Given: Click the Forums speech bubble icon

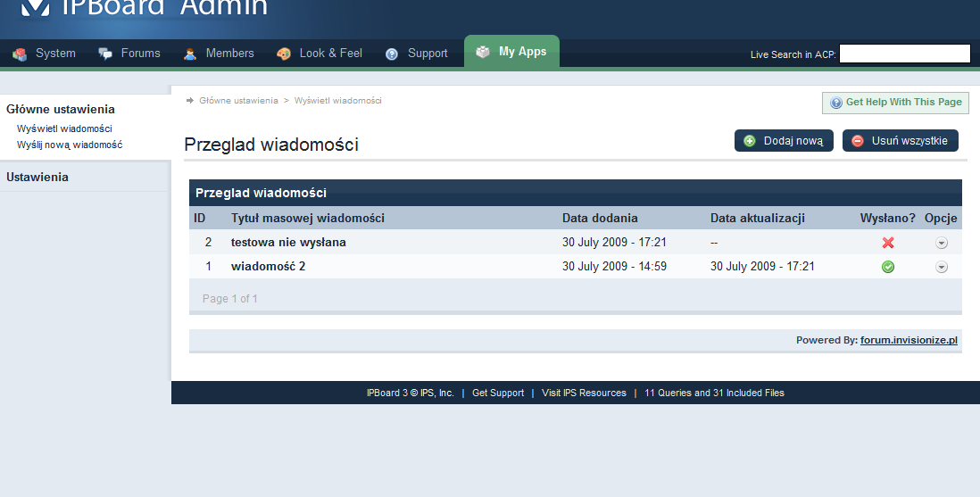Looking at the screenshot, I should pyautogui.click(x=105, y=54).
